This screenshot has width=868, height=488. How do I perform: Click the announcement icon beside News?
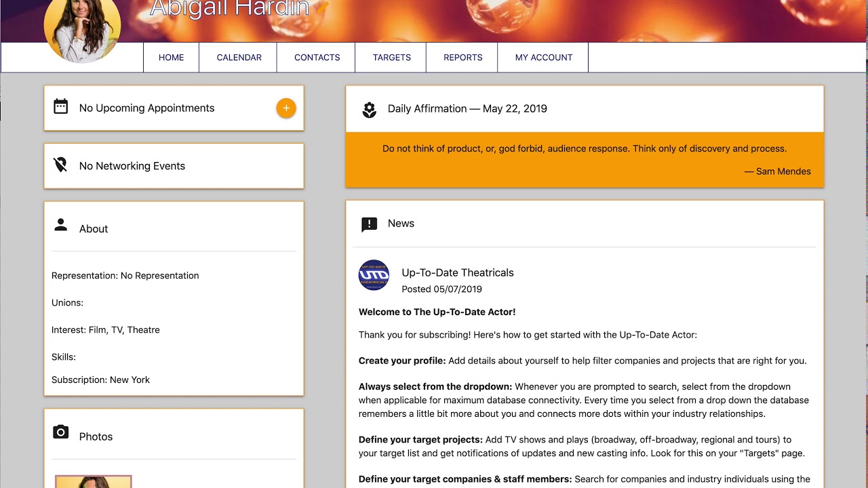click(x=369, y=224)
